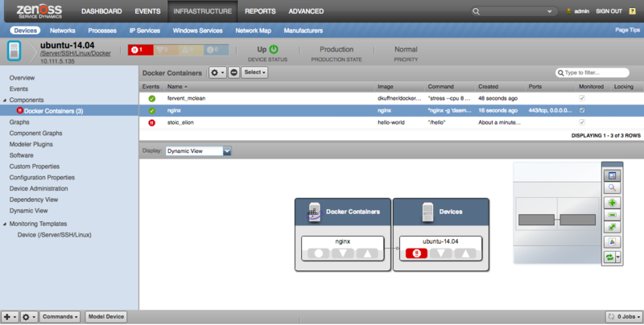Open the bottom gear actions dropdown

29,317
